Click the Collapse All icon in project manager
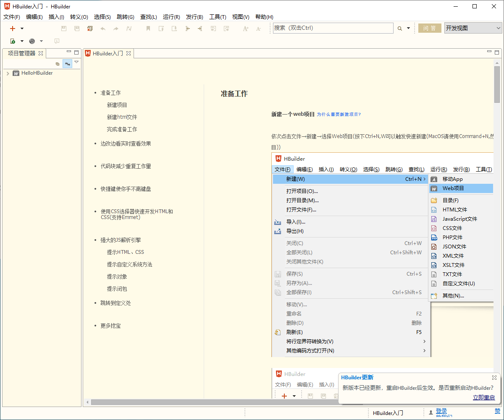Screen dimensions: 504x420 (58, 64)
